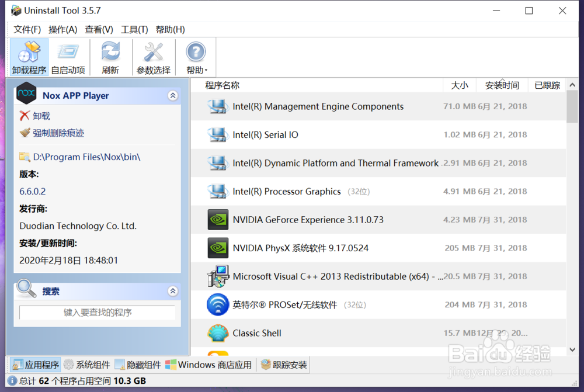Image resolution: width=584 pixels, height=392 pixels.
Task: Select Microsoft Visual C++ 2013 Redistributable icon
Action: coord(218,276)
